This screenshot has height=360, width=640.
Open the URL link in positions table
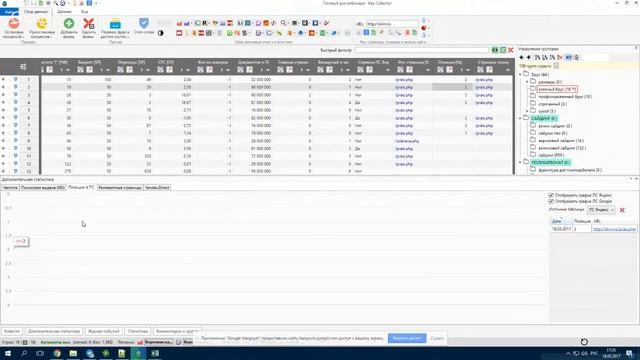(x=614, y=229)
